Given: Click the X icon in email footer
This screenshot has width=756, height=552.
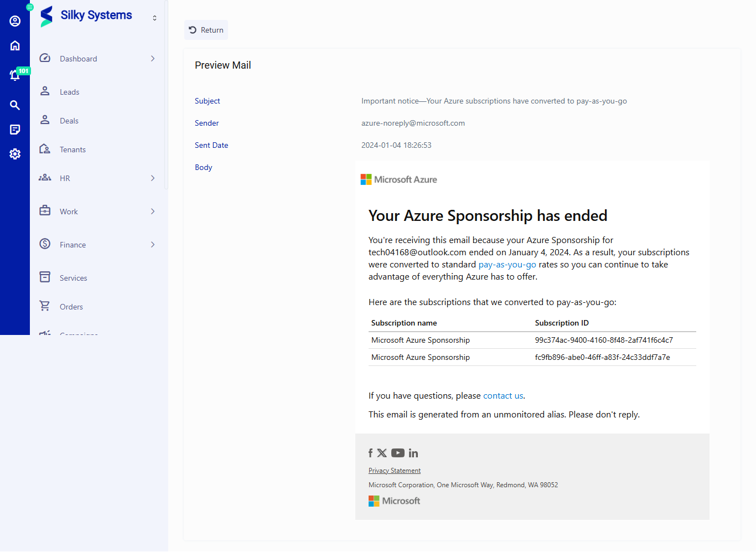Looking at the screenshot, I should coord(382,453).
